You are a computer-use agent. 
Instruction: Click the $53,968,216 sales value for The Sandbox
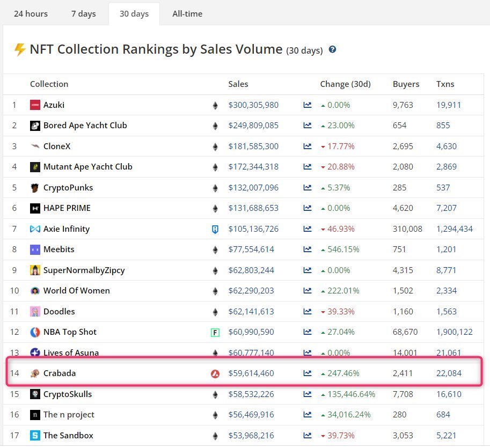251,436
